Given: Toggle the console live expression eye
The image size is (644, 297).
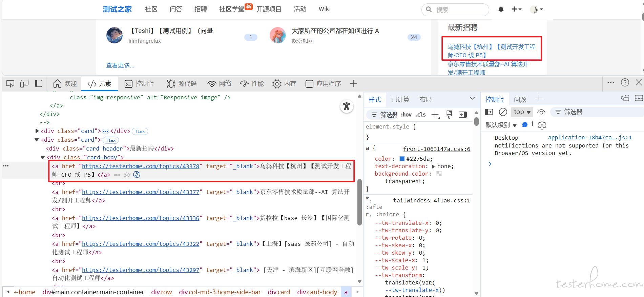Looking at the screenshot, I should coord(541,112).
